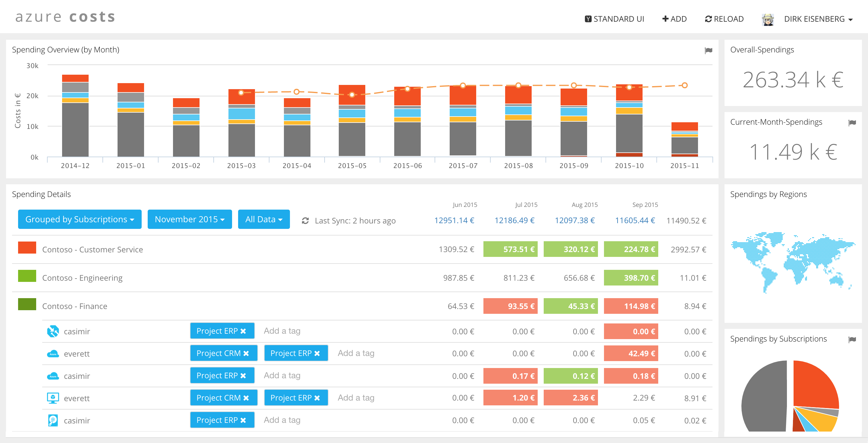868x443 pixels.
Task: Remove the Project ERP tag from first casimir row
Action: 243,331
